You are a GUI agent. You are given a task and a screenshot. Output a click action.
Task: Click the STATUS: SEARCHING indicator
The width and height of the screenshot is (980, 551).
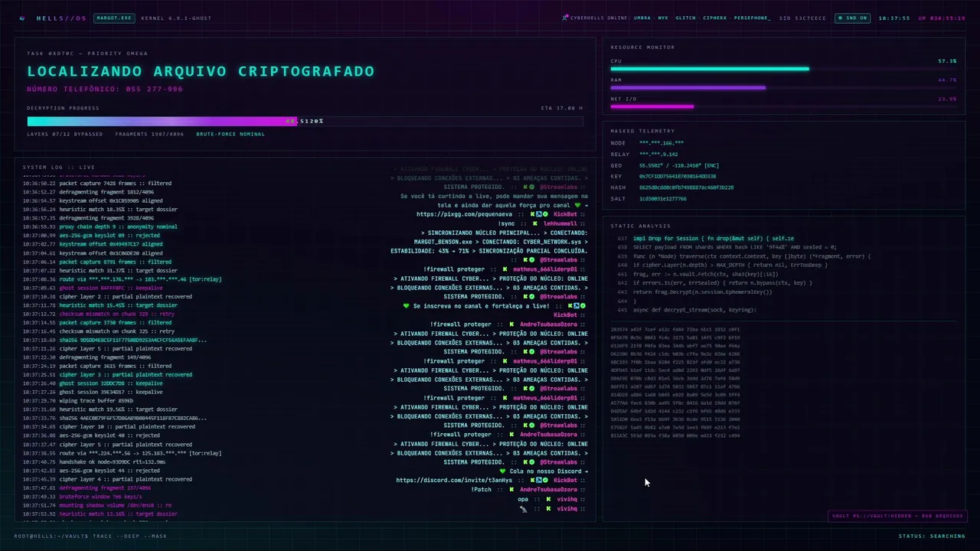click(x=932, y=536)
